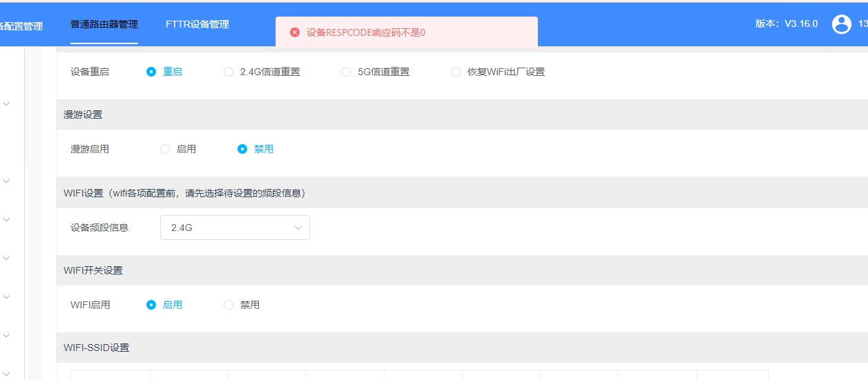Select 恢复WiFi出厂设置 radio option
Viewport: 868px width, 380px height.
point(498,72)
